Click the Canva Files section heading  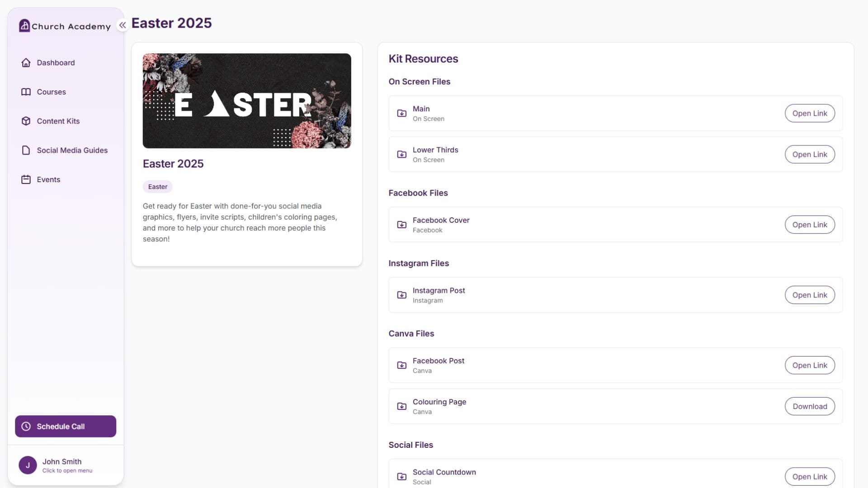point(411,333)
